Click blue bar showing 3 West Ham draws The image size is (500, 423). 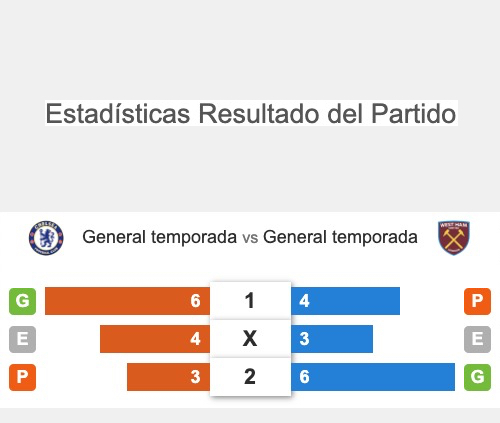[x=332, y=339]
